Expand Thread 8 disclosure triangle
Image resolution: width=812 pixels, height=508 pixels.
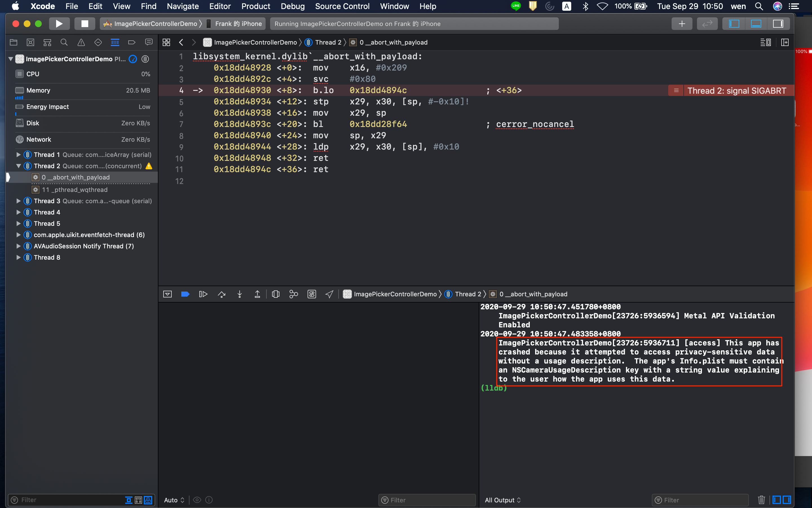pos(18,257)
